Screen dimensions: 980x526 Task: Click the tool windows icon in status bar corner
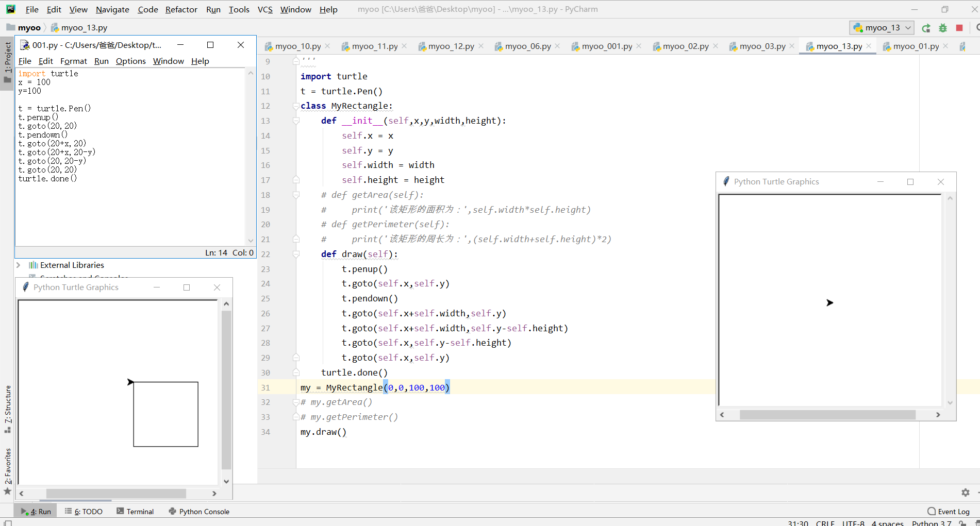click(x=8, y=523)
